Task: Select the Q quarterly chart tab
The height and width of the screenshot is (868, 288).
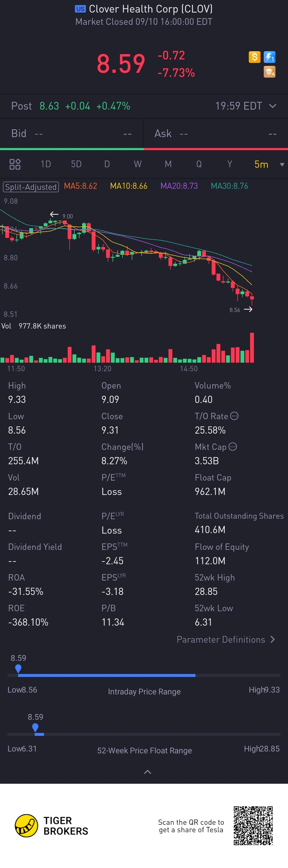Action: pyautogui.click(x=199, y=164)
